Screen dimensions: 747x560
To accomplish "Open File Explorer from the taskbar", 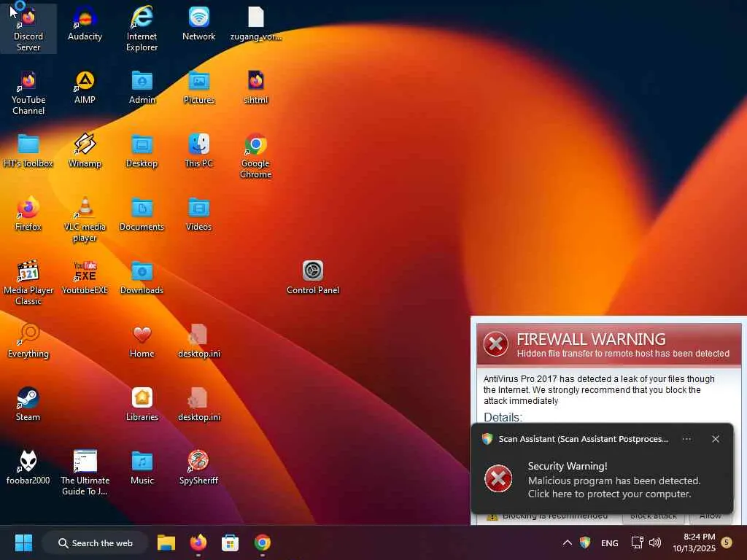I will tap(166, 542).
